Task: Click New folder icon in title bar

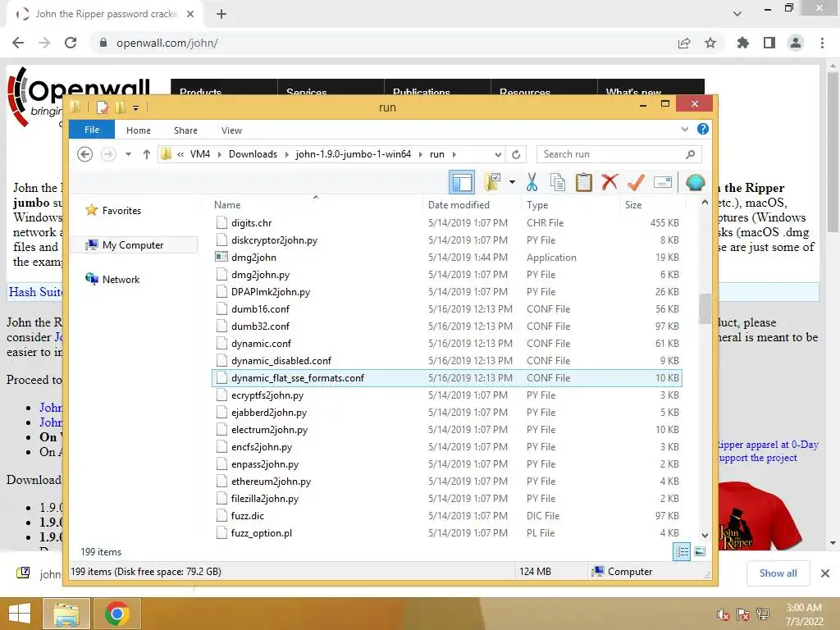Action: pyautogui.click(x=120, y=107)
